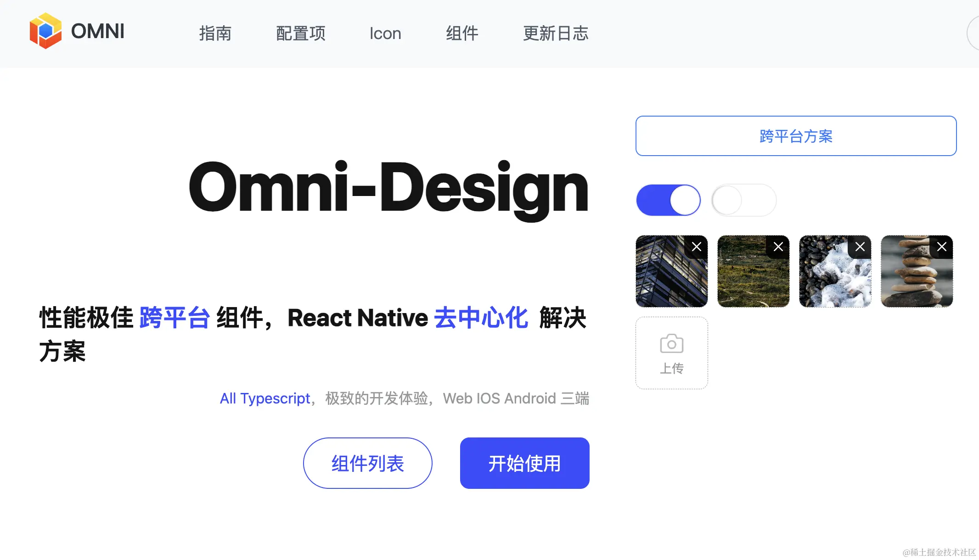Open the 配置项 navigation item
This screenshot has height=560, width=979.
tap(301, 33)
